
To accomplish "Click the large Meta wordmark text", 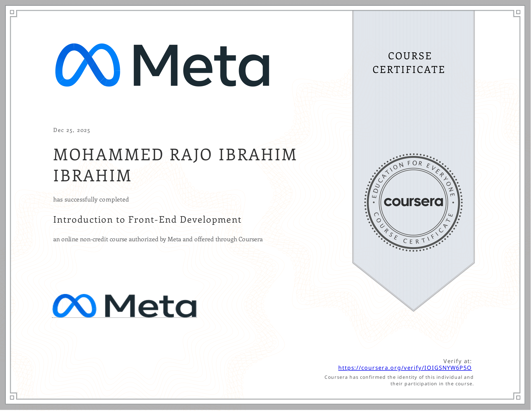I will (x=201, y=66).
